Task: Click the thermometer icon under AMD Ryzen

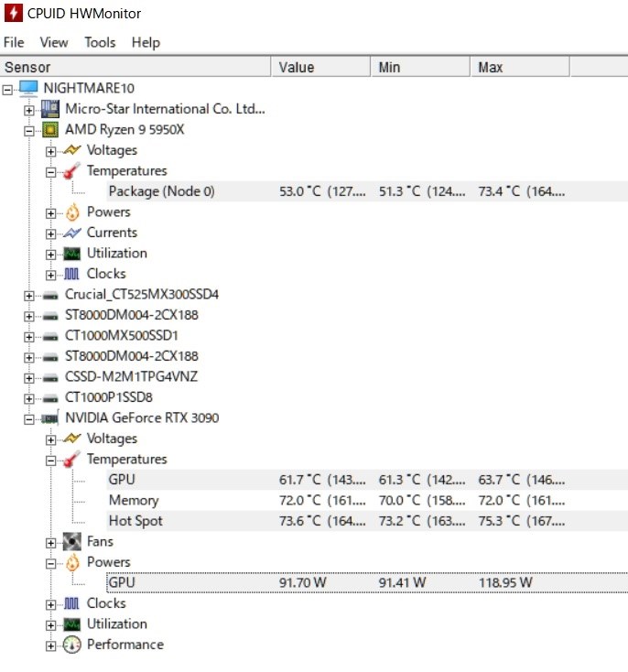Action: click(x=71, y=170)
